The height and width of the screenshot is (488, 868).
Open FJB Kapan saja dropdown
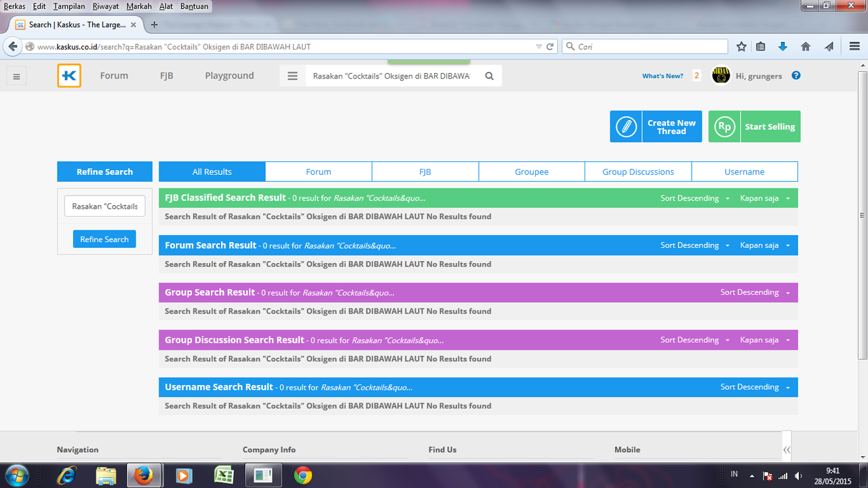coord(765,198)
